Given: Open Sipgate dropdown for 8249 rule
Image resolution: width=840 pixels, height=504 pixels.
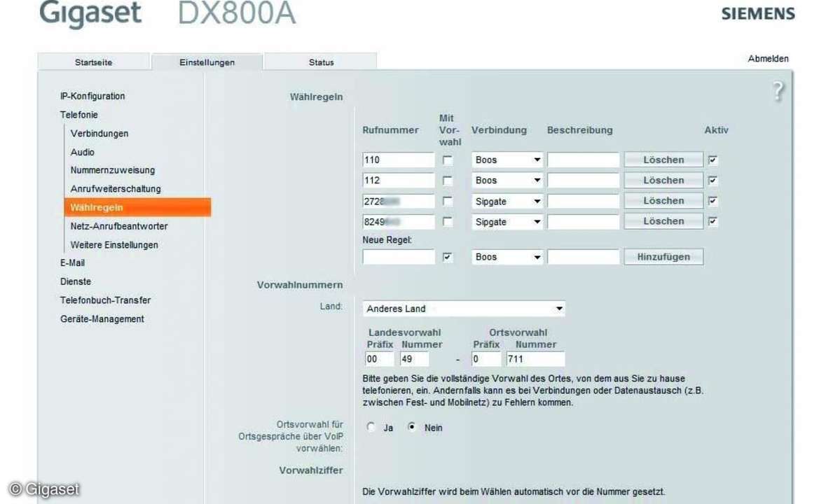Looking at the screenshot, I should [x=507, y=221].
